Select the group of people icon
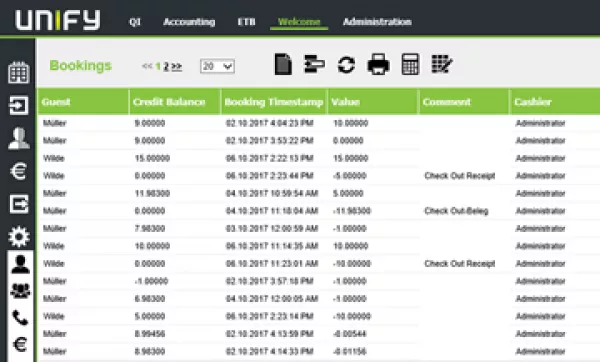 (20, 291)
